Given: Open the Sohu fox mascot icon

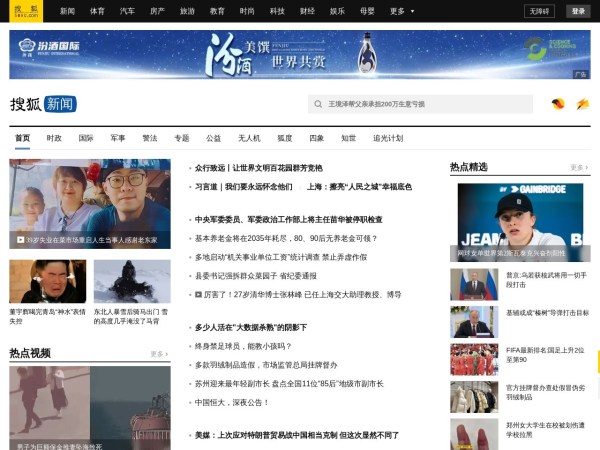Looking at the screenshot, I should 558,104.
